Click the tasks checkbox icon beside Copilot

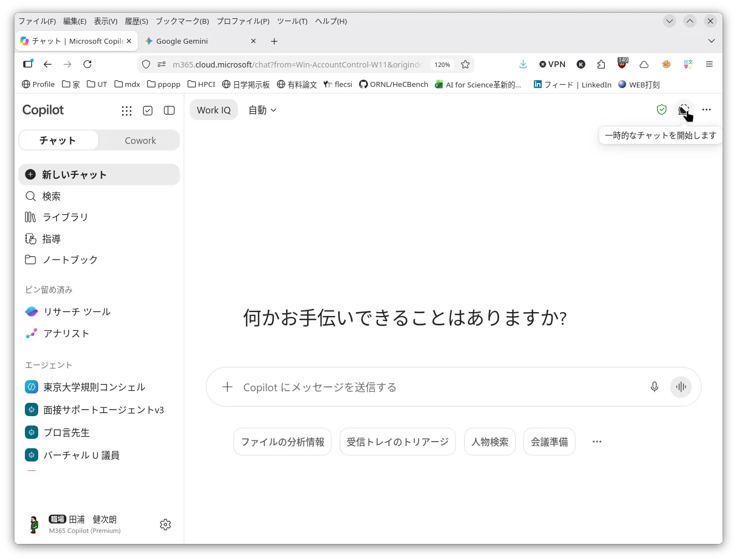point(148,111)
